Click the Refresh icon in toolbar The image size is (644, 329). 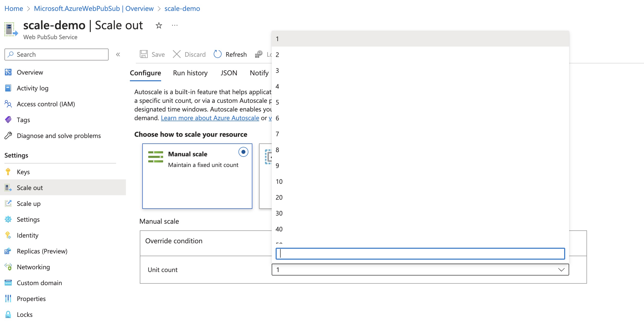216,54
